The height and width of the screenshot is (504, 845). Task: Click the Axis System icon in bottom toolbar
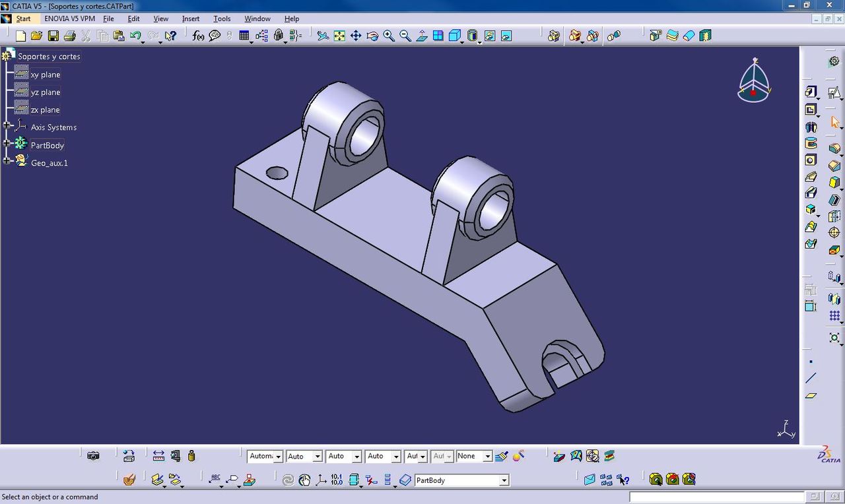point(321,480)
